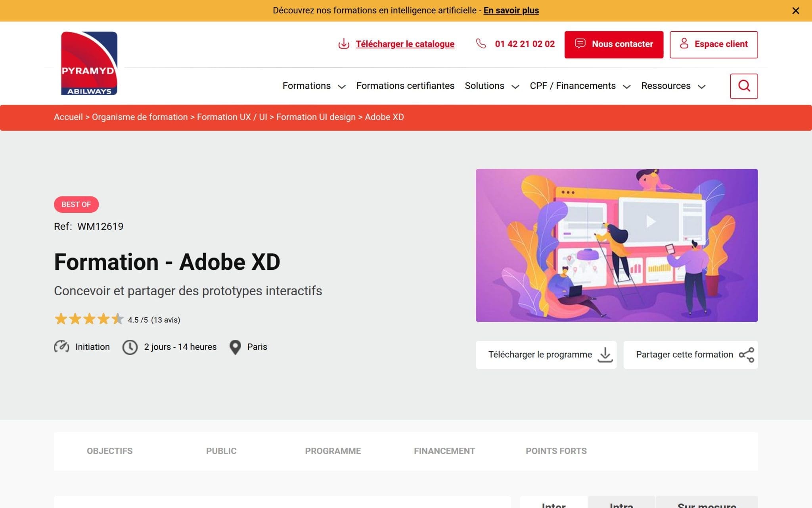Open the Formations menu

point(306,86)
